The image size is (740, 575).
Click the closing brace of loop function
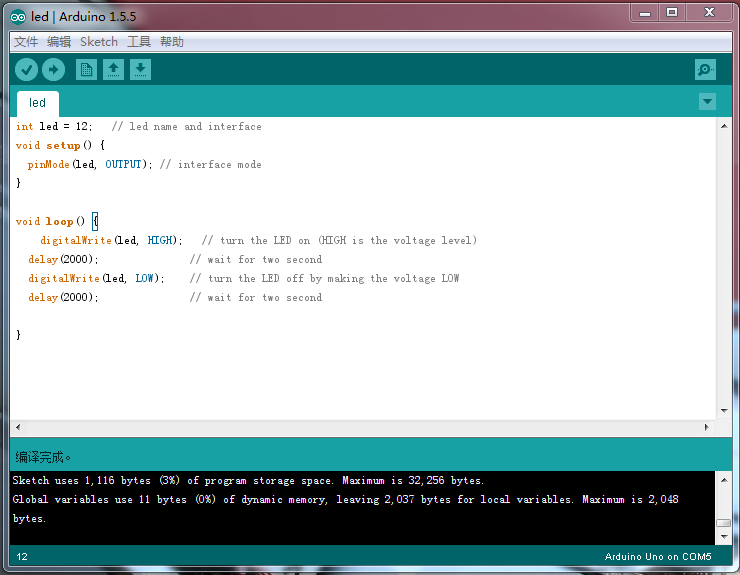18,335
